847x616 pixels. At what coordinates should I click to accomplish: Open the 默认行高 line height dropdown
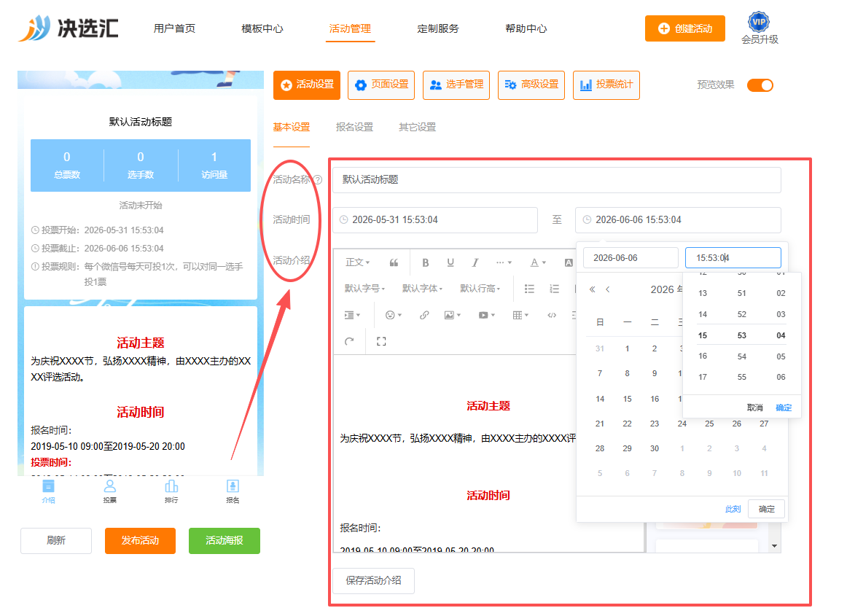[480, 289]
